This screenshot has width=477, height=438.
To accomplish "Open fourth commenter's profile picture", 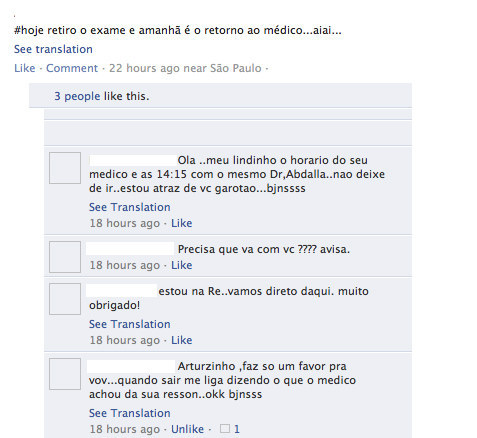I will pyautogui.click(x=65, y=374).
